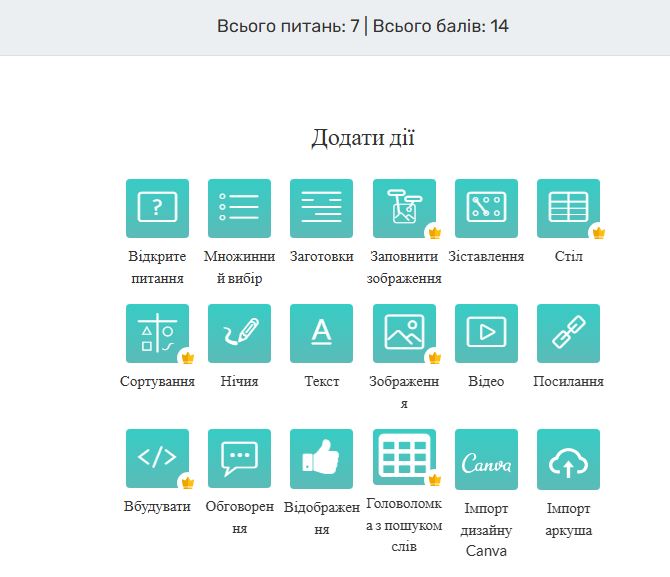Click the Всього питань summary bar
This screenshot has height=577, width=670.
pyautogui.click(x=362, y=26)
